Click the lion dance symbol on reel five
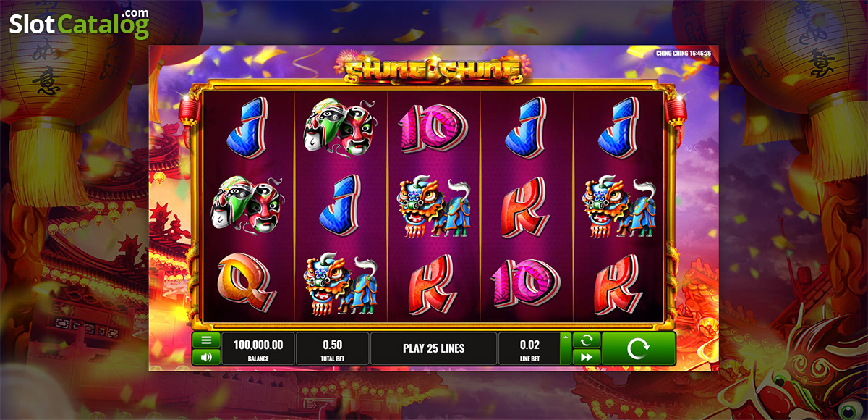The width and height of the screenshot is (868, 420). coord(620,208)
